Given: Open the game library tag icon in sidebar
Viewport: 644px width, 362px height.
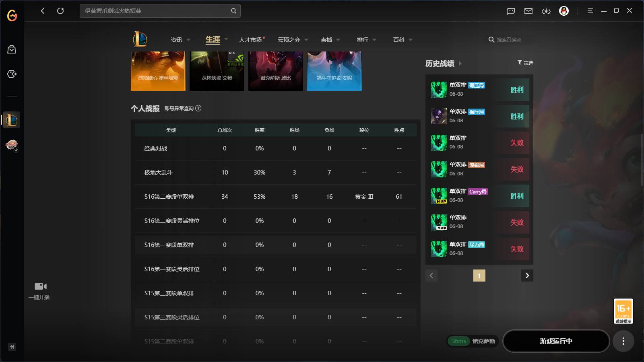Looking at the screenshot, I should [x=12, y=74].
